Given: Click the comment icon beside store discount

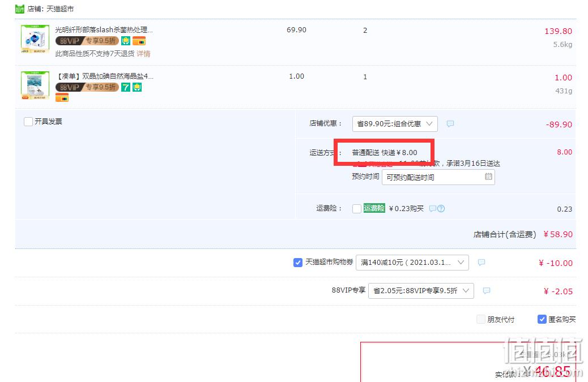Looking at the screenshot, I should (x=450, y=123).
